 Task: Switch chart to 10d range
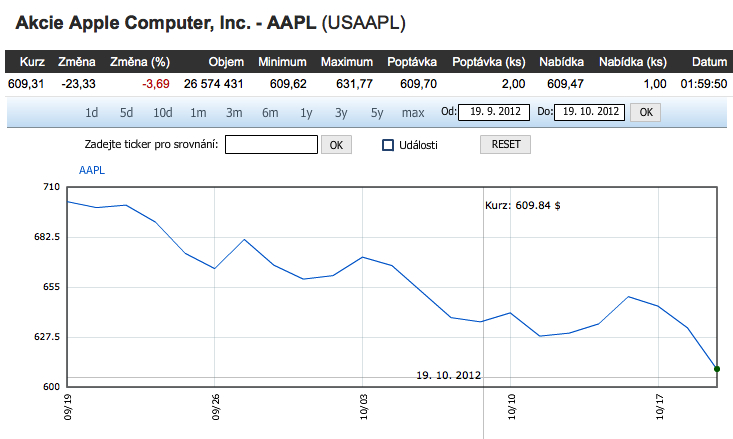coord(163,112)
